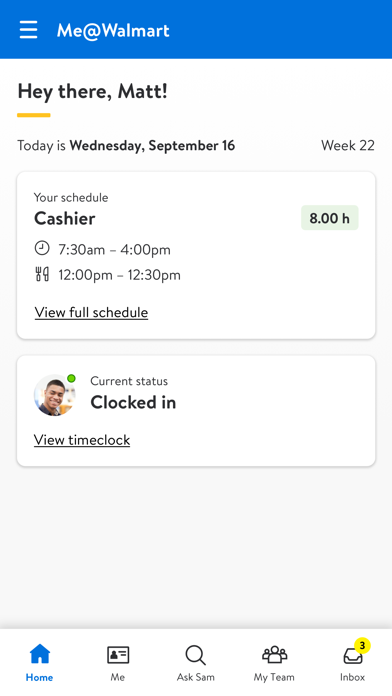Tap the Ask Sam search icon
This screenshot has width=392, height=696.
[196, 655]
